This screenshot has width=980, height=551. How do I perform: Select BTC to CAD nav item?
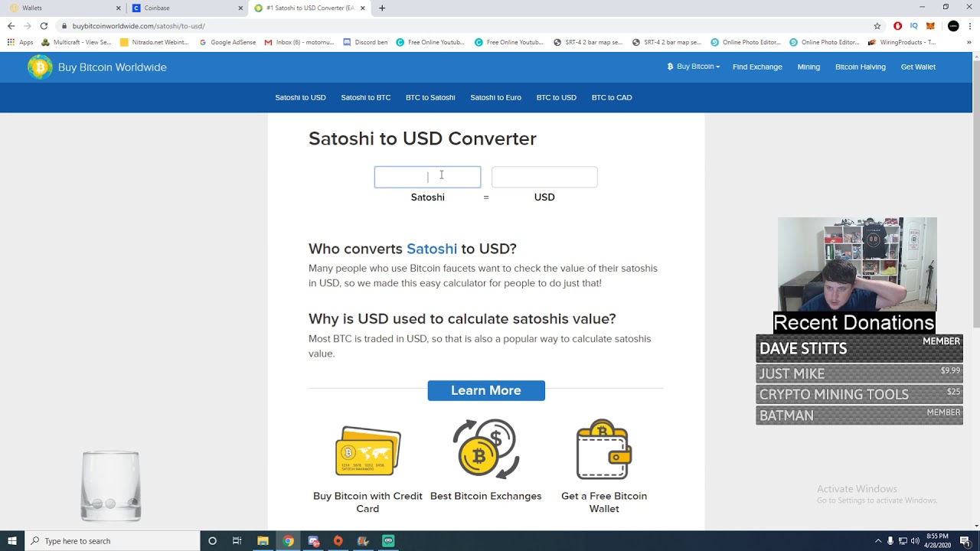612,97
